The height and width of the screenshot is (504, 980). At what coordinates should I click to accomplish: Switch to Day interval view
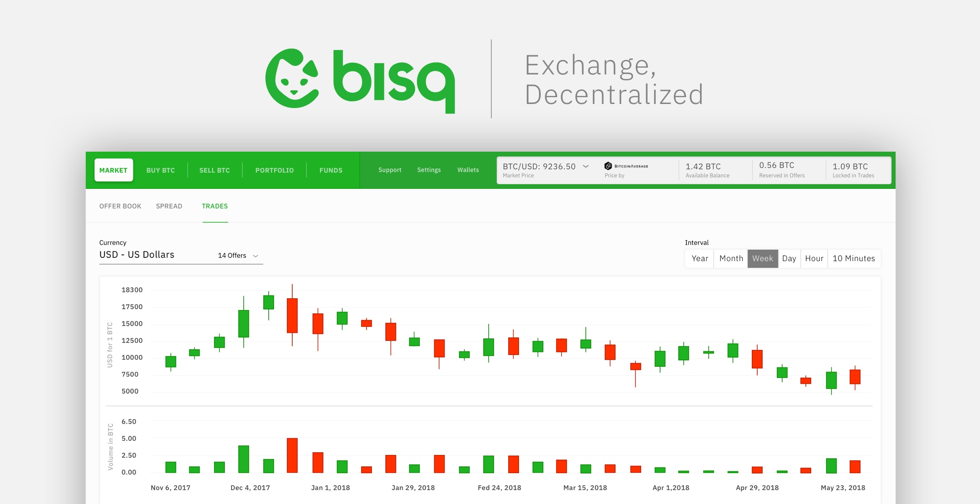click(x=787, y=258)
